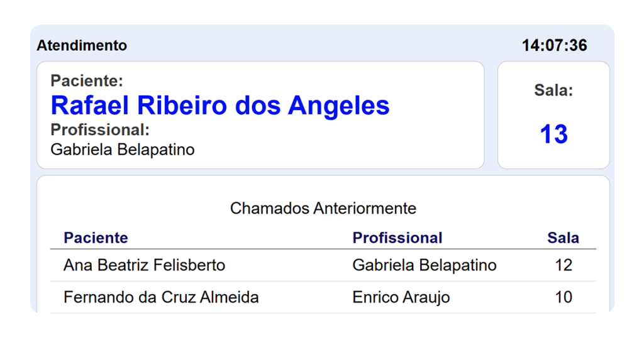The image size is (644, 338).
Task: Click professional name Gabriela Belapatino in top card
Action: 123,150
